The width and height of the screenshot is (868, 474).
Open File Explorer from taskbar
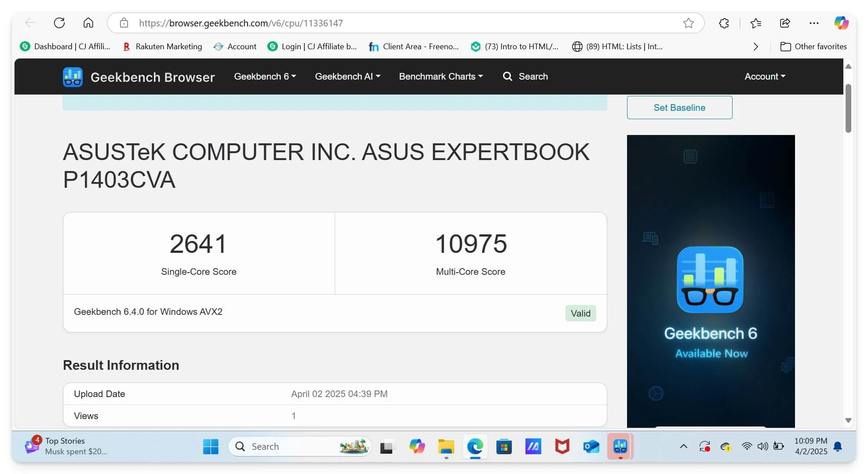(446, 447)
